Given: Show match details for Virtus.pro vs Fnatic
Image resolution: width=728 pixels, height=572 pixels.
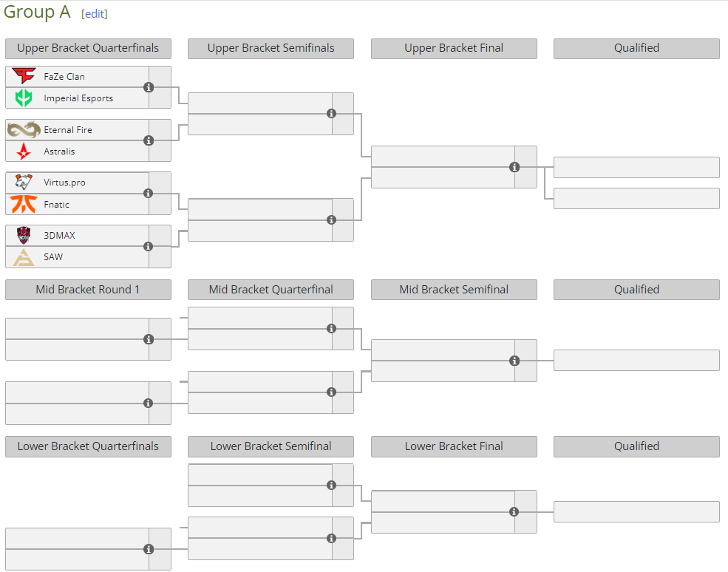Looking at the screenshot, I should (149, 193).
